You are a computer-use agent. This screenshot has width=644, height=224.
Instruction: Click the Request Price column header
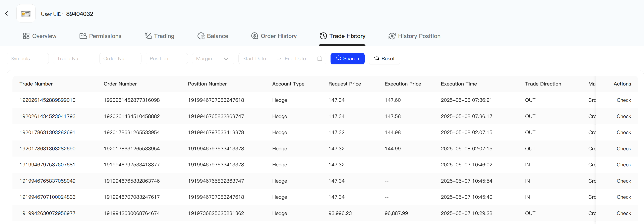[345, 84]
